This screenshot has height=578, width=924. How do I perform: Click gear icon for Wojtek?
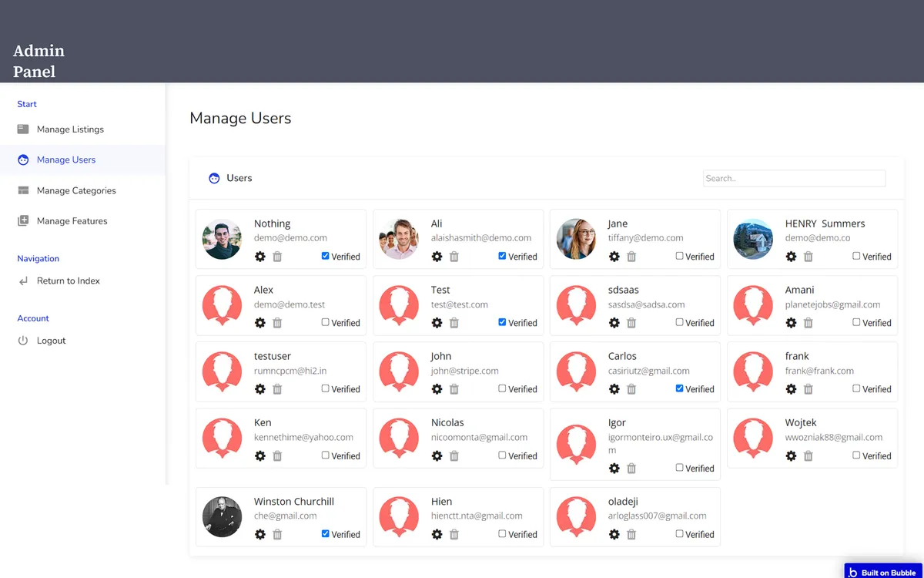click(792, 455)
